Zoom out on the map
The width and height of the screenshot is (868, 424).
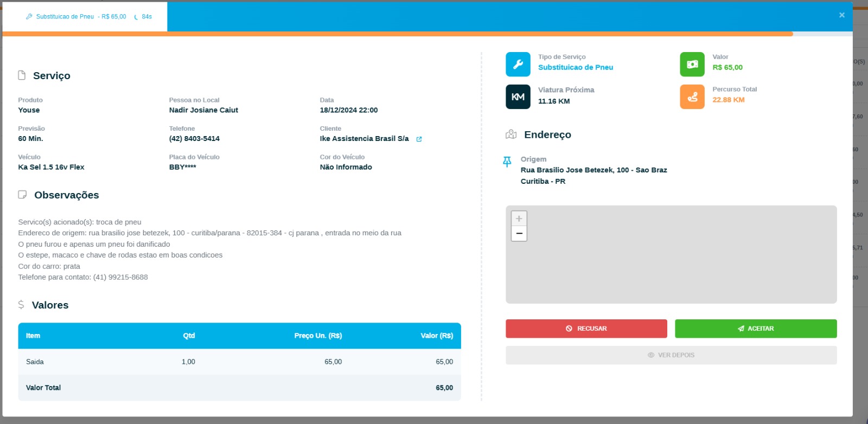(519, 234)
